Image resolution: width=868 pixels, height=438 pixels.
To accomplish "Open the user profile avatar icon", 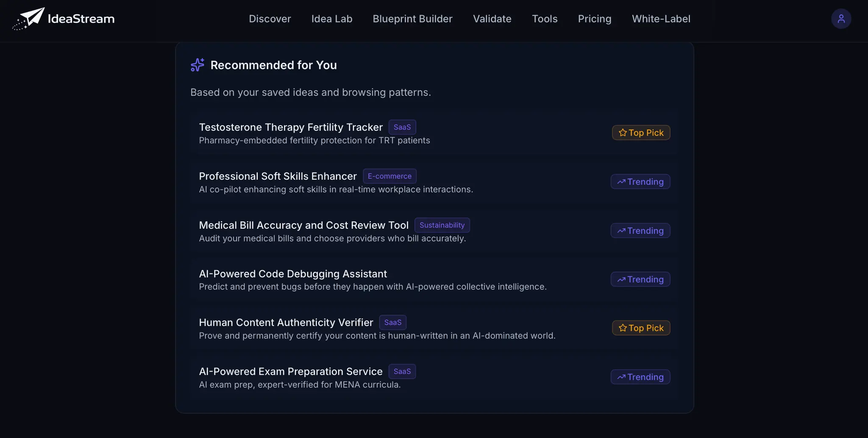I will (841, 19).
